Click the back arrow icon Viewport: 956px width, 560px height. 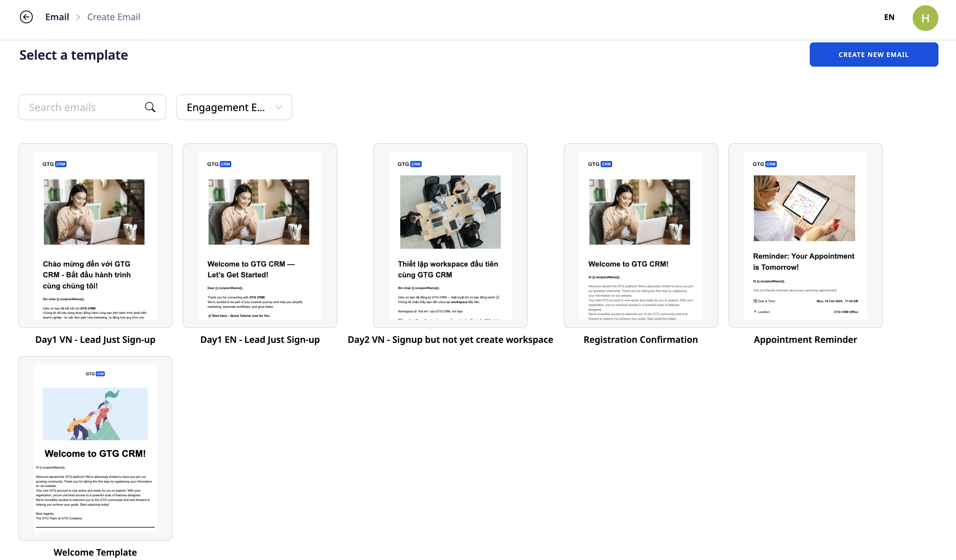(26, 17)
